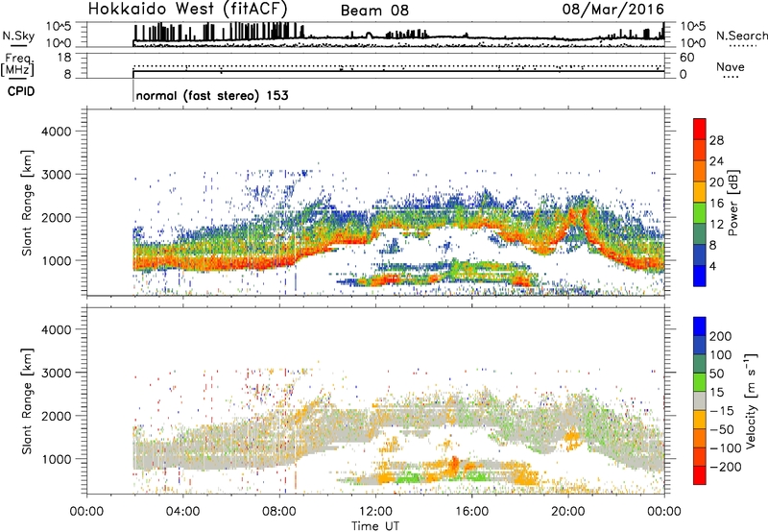
Task: Click the '00:00' label at axis start
Action: point(86,512)
